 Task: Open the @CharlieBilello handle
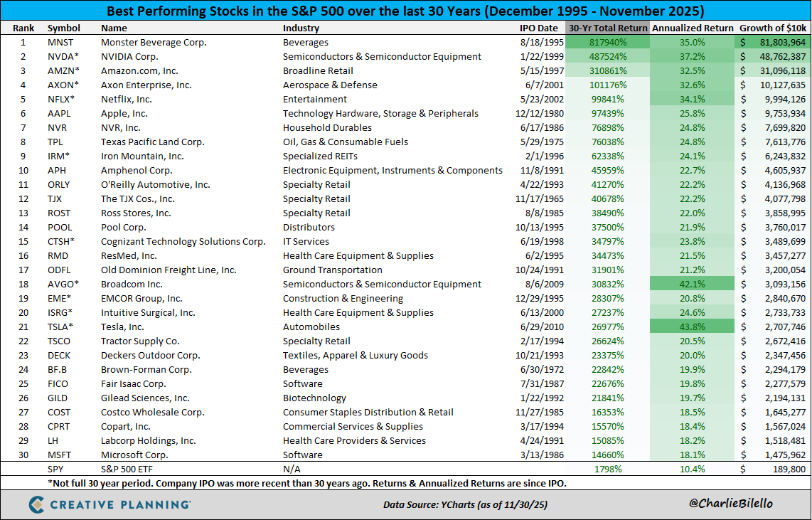click(730, 504)
